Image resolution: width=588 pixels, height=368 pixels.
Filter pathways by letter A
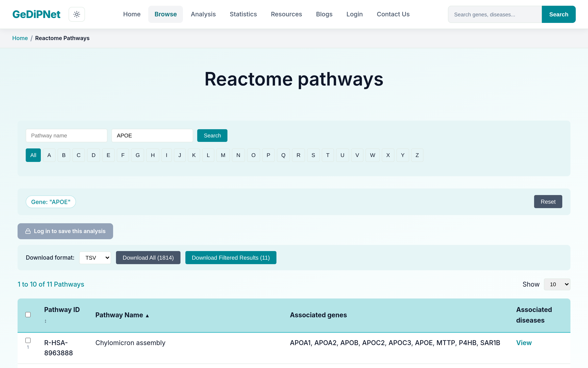(49, 155)
